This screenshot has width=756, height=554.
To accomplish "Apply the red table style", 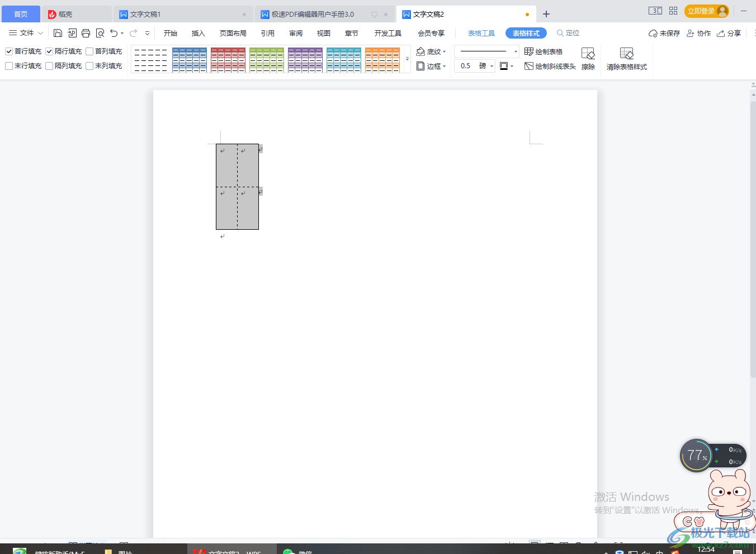I will (x=228, y=60).
